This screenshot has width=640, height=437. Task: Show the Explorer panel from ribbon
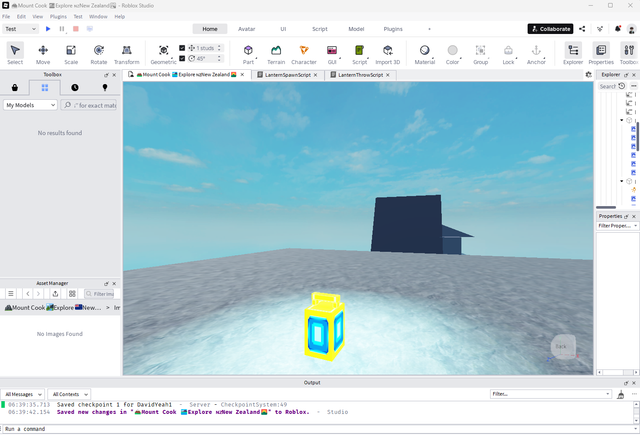pyautogui.click(x=573, y=53)
